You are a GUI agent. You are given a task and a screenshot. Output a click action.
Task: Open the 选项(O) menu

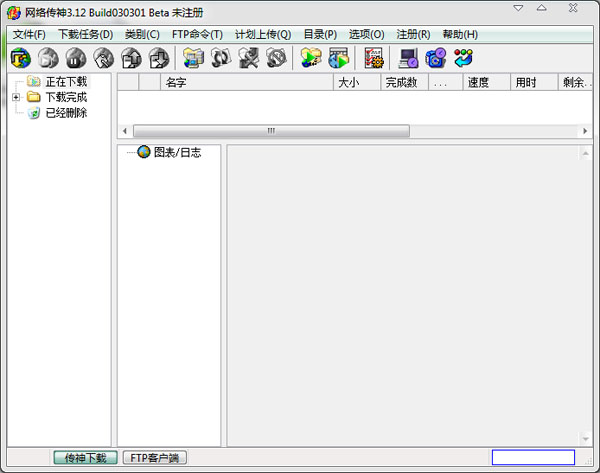coord(366,34)
